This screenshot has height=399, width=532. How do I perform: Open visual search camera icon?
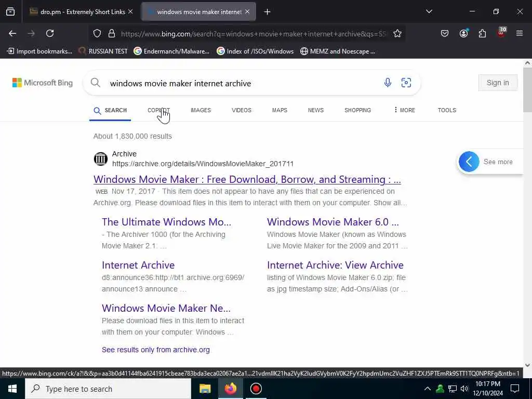pyautogui.click(x=406, y=83)
